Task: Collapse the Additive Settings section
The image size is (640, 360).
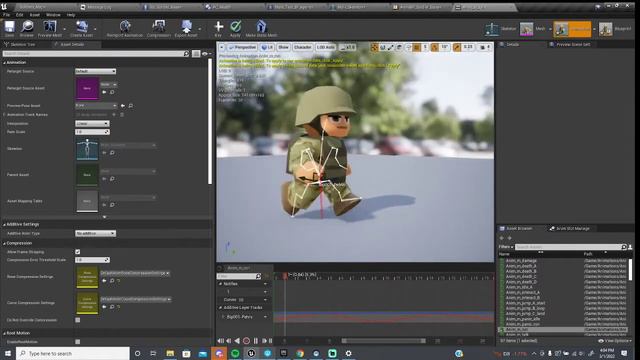Action: (4, 224)
